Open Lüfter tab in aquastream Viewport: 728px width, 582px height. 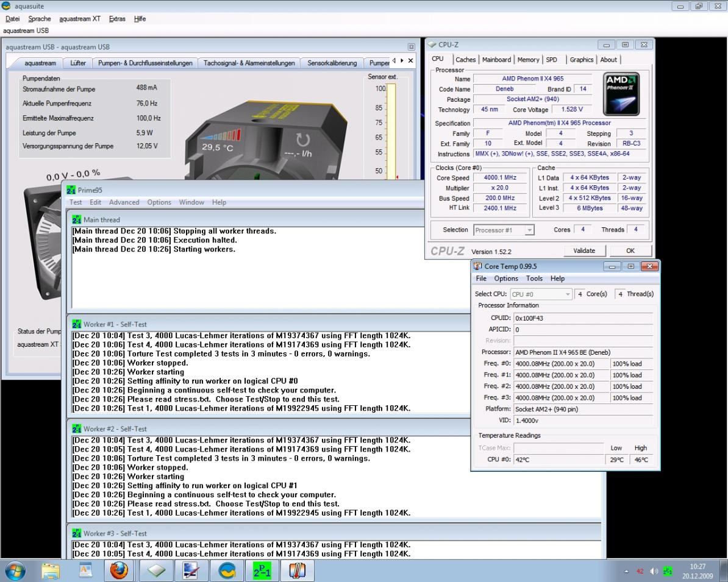point(78,63)
